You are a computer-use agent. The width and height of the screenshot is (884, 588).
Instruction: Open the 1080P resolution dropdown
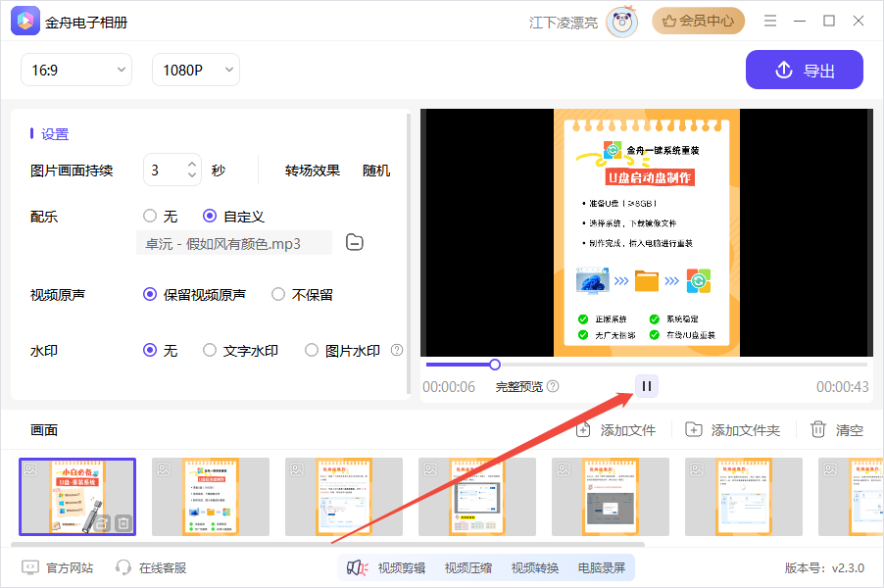coord(196,70)
